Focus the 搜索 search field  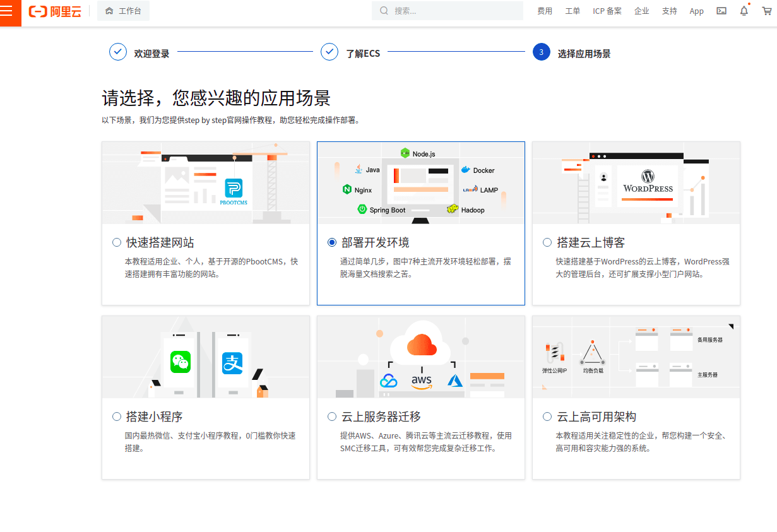click(448, 11)
